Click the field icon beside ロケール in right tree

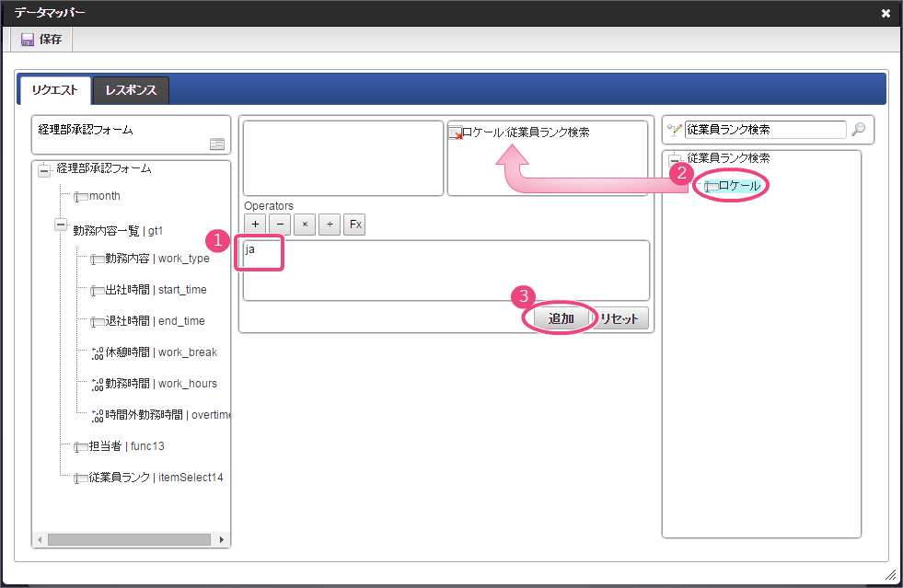click(712, 186)
